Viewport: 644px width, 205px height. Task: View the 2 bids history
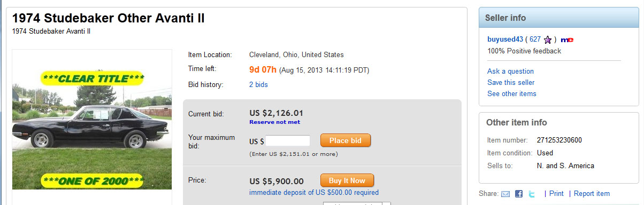click(x=258, y=84)
